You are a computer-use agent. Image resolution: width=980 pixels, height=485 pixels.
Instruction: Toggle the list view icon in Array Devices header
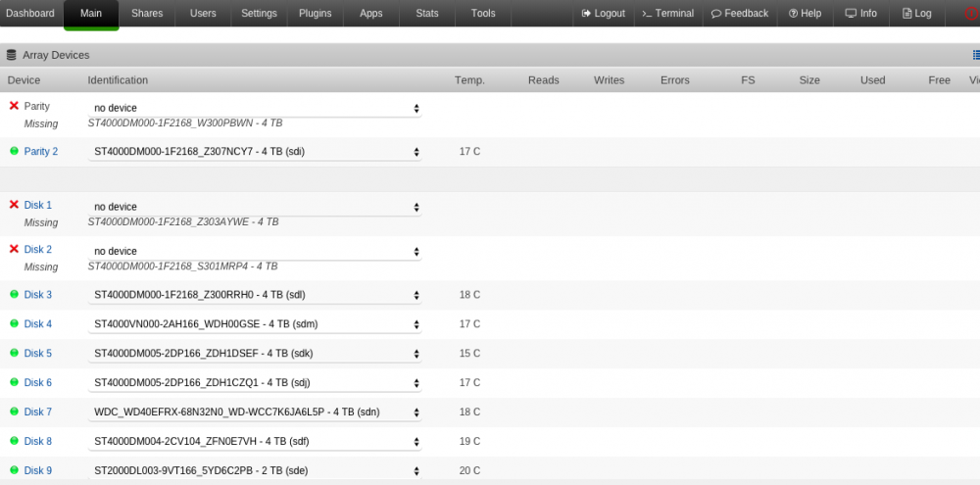[976, 55]
